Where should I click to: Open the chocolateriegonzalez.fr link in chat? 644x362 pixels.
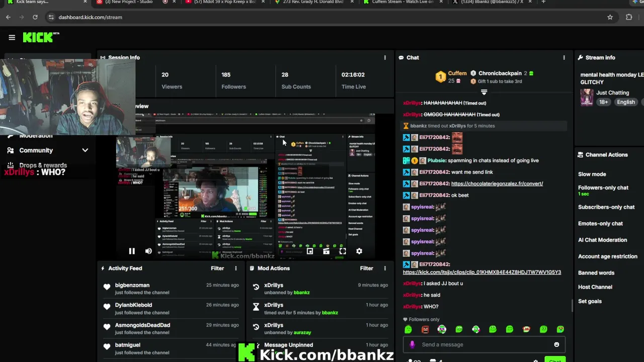(x=497, y=184)
